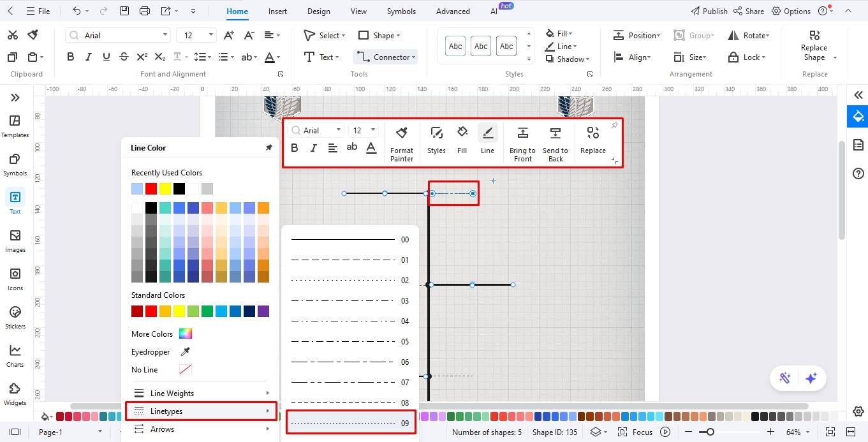Click the Help question mark in right panel
Screen dimensions: 868x442
click(858, 173)
